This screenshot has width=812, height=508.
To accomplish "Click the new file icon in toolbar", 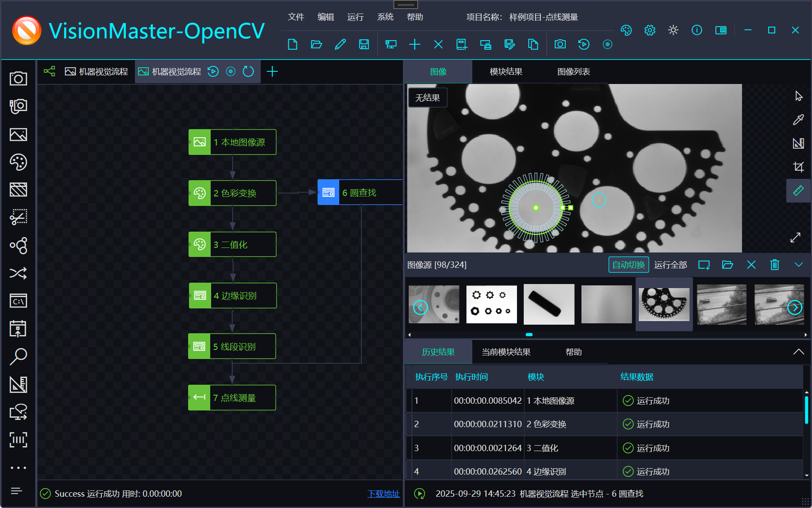I will pos(292,44).
